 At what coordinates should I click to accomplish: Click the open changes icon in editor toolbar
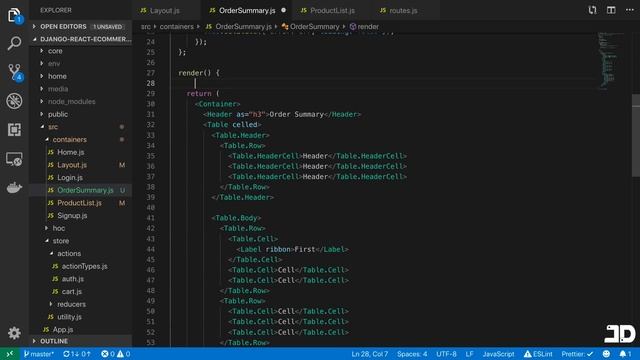click(592, 10)
